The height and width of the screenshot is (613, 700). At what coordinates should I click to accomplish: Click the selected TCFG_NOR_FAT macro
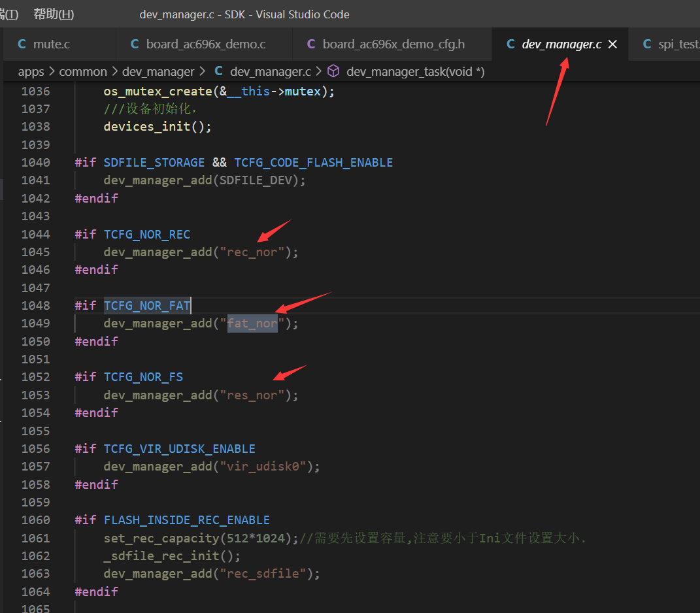[x=147, y=306]
